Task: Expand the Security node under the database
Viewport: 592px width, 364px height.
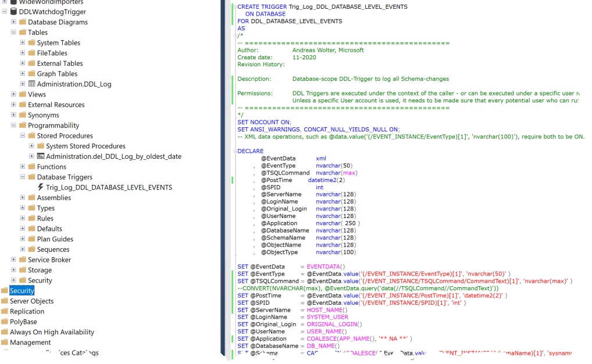Action: tap(13, 280)
